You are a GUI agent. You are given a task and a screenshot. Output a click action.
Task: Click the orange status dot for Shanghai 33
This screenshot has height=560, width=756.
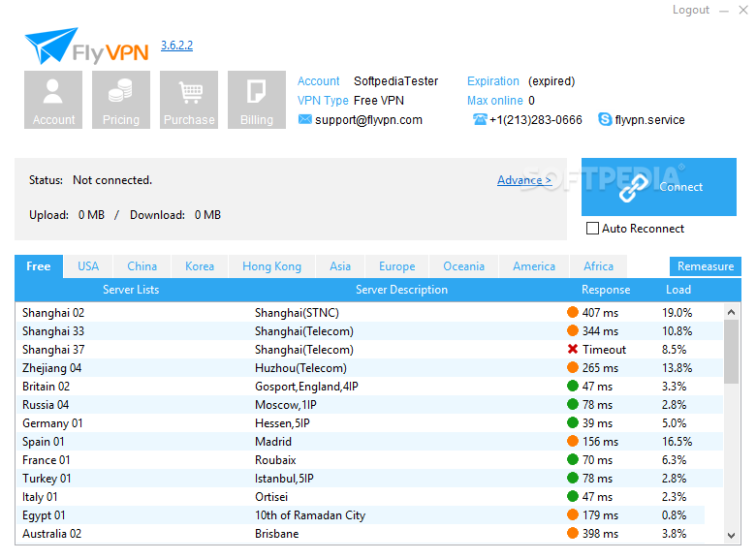[x=572, y=330]
